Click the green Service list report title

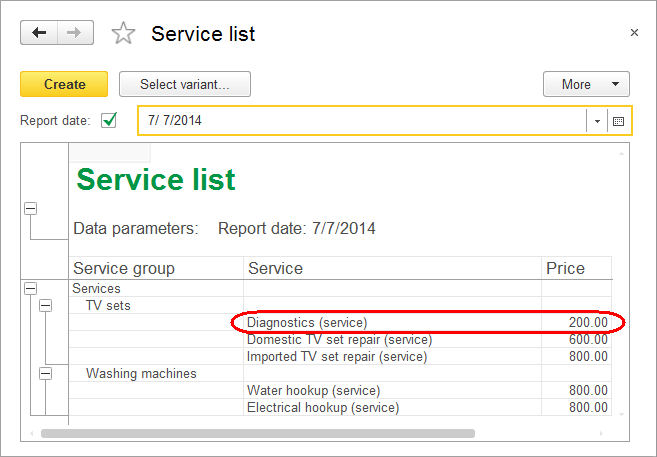(x=156, y=179)
